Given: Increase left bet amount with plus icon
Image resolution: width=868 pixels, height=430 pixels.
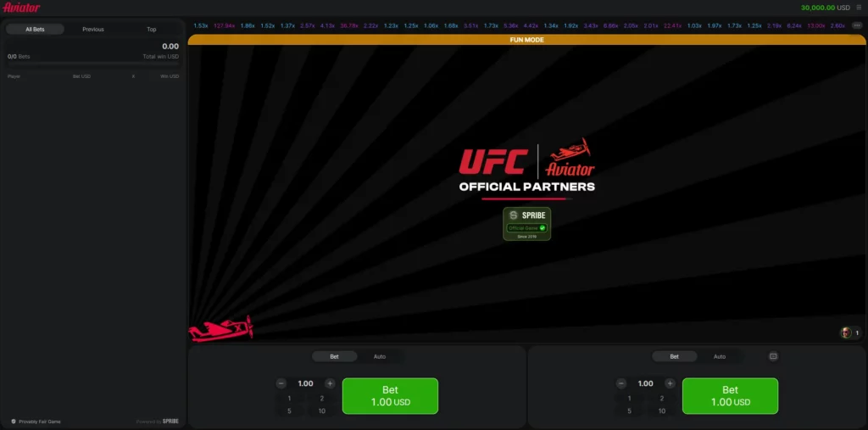Looking at the screenshot, I should pos(330,383).
